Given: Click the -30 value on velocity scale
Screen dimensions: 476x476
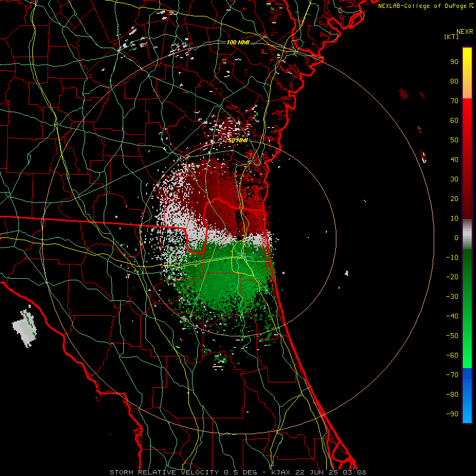Looking at the screenshot, I should 452,297.
